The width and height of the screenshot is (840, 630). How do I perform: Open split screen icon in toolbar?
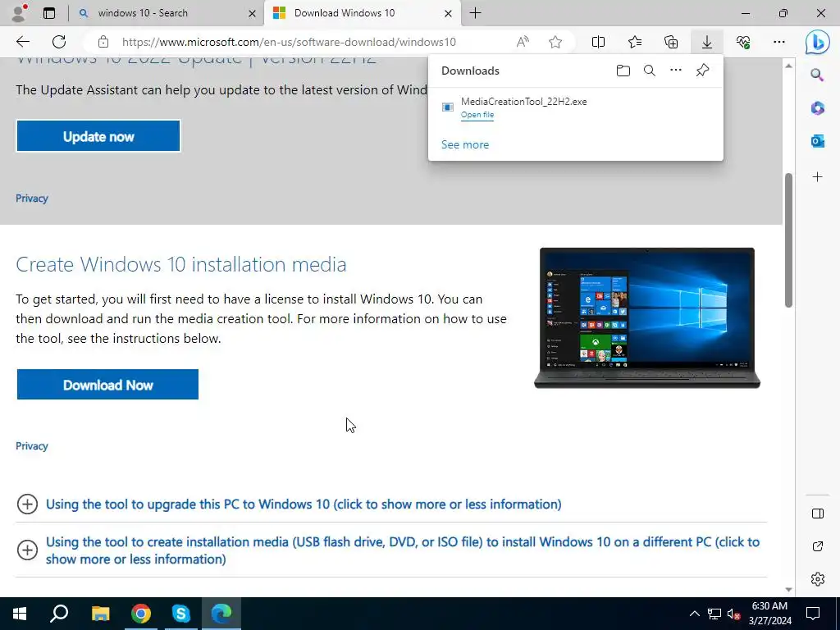pos(598,42)
